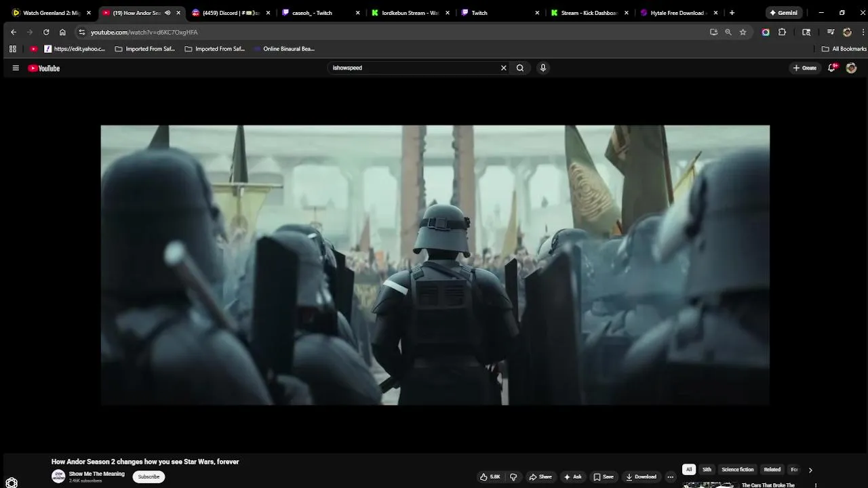Open the media control toolbar icon
Image resolution: width=868 pixels, height=488 pixels.
coord(831,32)
